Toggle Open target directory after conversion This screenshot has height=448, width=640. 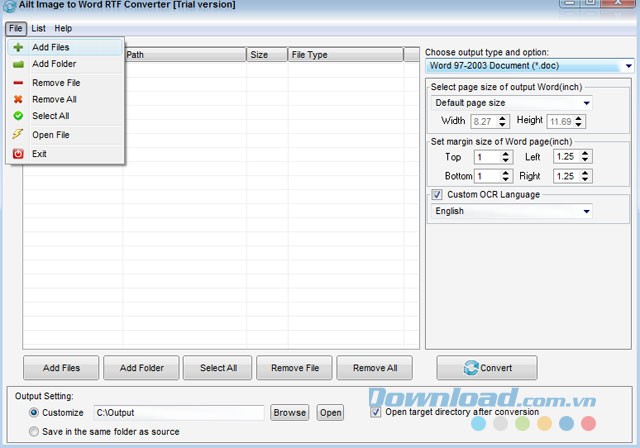[x=376, y=412]
